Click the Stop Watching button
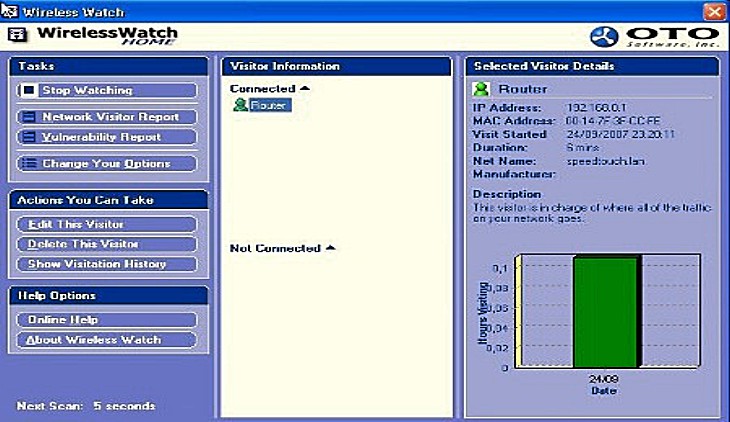 point(107,90)
